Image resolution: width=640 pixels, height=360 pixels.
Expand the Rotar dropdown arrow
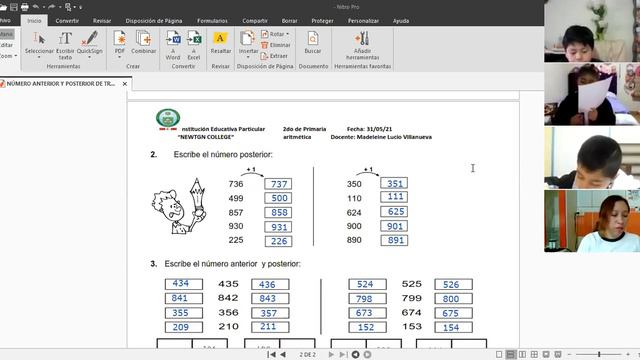pyautogui.click(x=287, y=34)
